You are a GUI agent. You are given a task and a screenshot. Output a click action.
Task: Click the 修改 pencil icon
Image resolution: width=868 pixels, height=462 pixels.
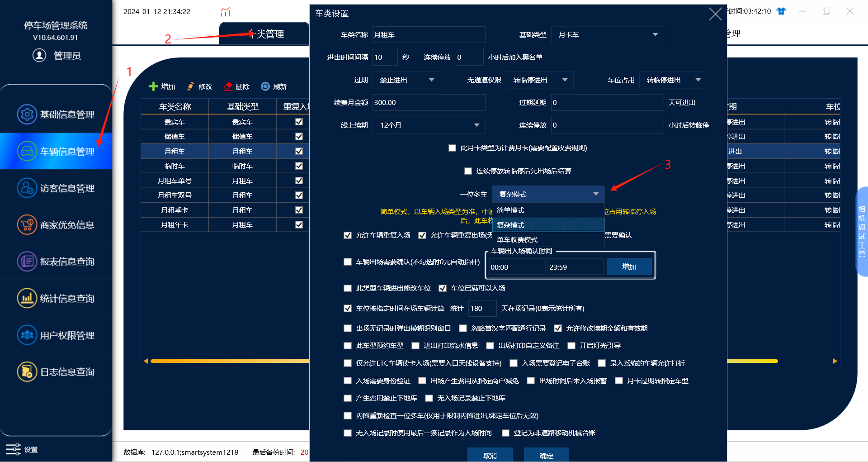(191, 86)
